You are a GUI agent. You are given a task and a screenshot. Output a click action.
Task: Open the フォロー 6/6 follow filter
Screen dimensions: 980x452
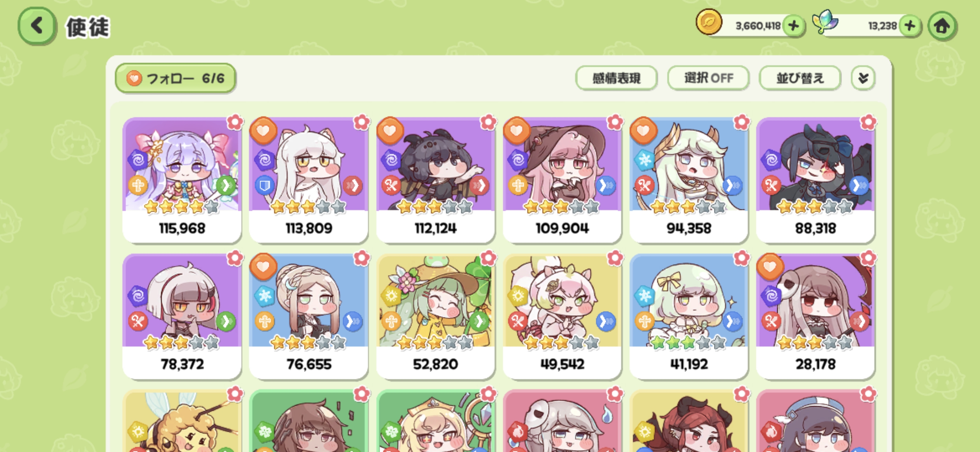pyautogui.click(x=175, y=78)
